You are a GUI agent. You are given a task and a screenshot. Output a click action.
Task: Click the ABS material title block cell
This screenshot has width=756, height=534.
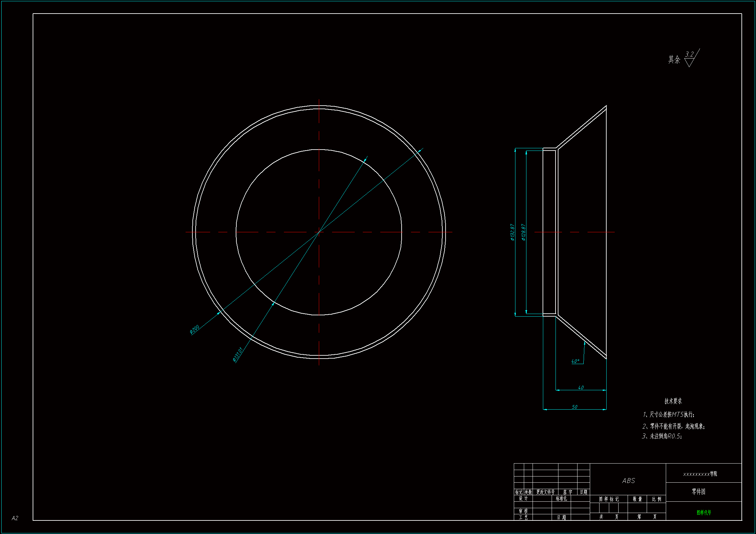(628, 481)
